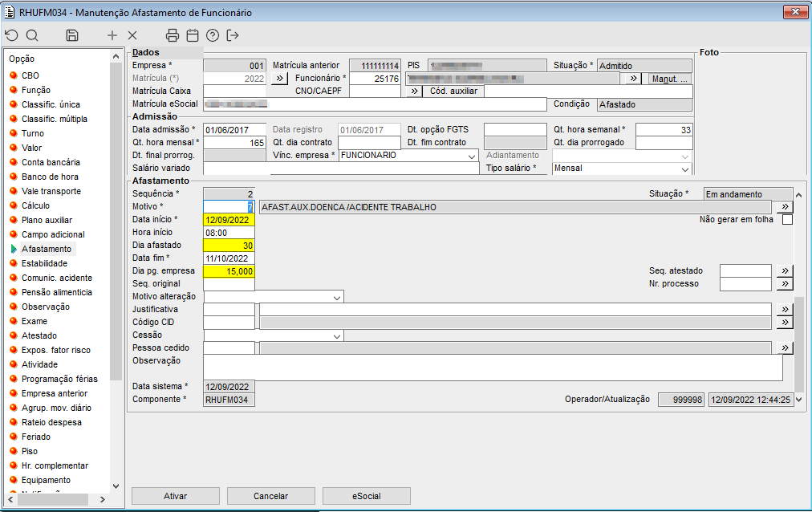Viewport: 812px width, 512px height.
Task: Click the 'eSocial' button
Action: [366, 496]
